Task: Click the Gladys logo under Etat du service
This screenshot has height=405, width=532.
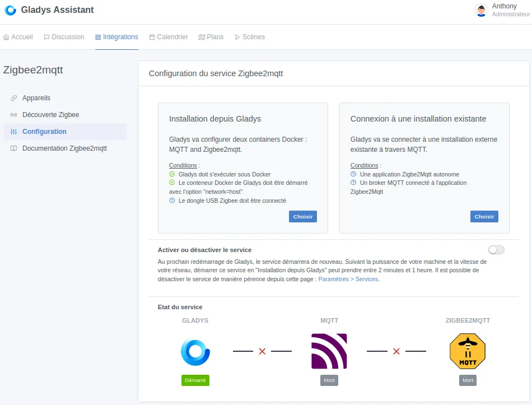Action: tap(195, 351)
